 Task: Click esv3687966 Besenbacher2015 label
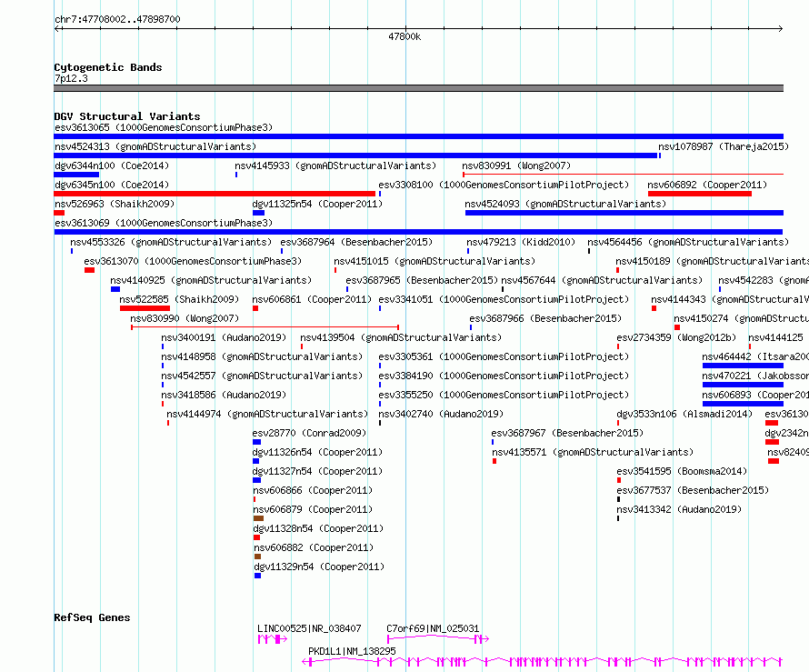[x=545, y=318]
